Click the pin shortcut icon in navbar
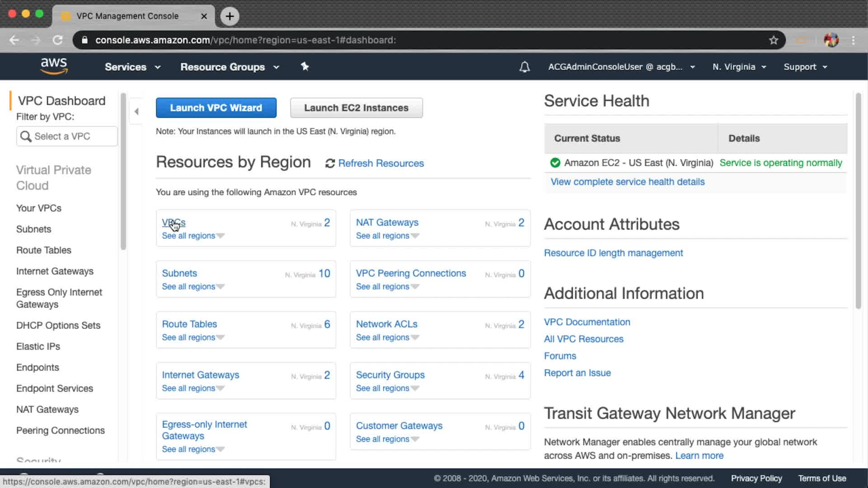 coord(305,67)
